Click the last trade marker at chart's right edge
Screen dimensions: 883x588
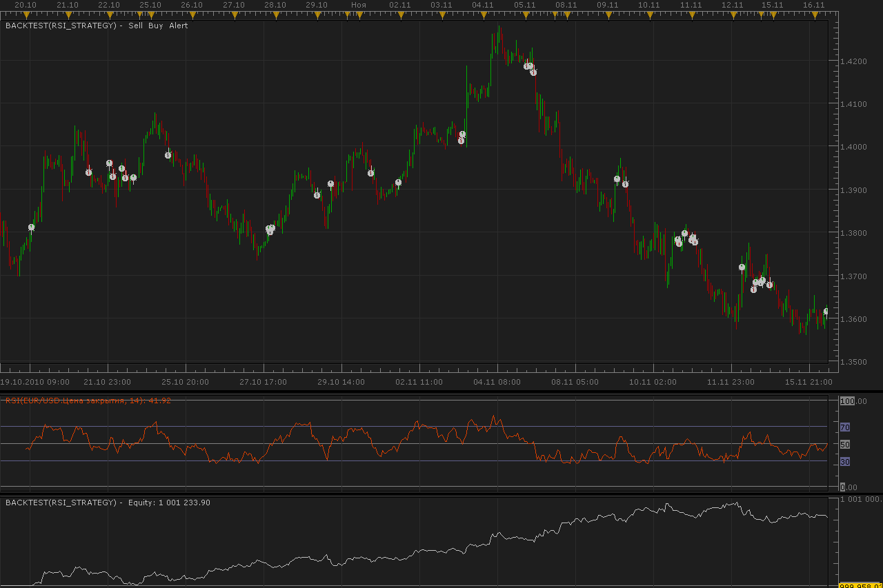click(x=826, y=312)
